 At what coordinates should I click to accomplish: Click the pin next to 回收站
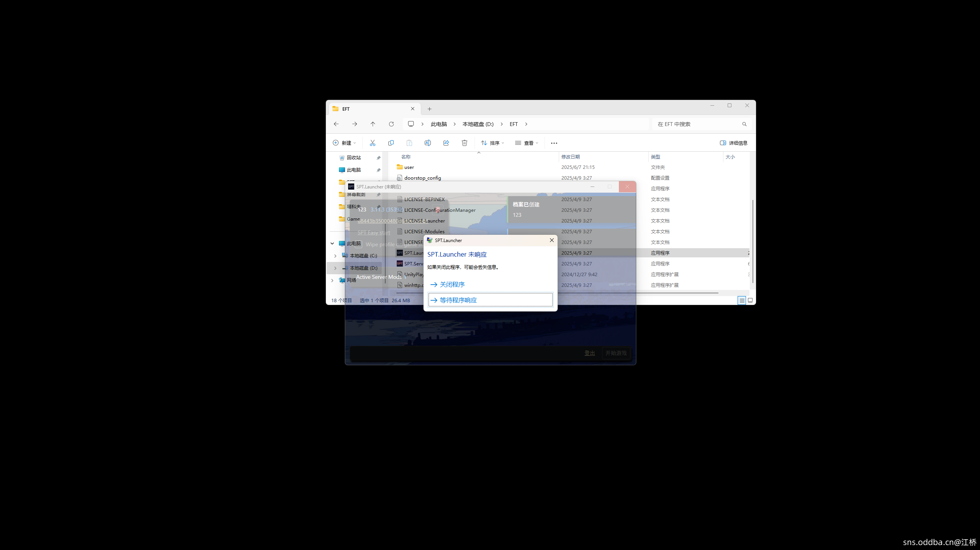(x=378, y=158)
